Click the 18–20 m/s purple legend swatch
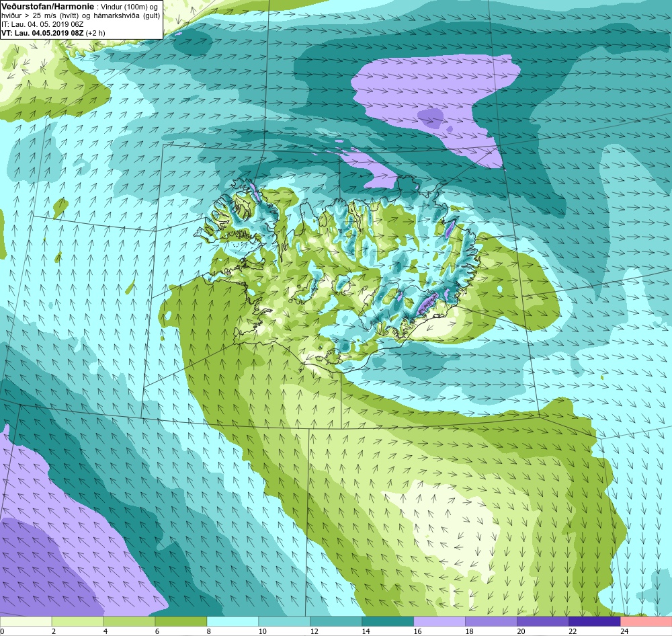This screenshot has width=672, height=636. 491,622
